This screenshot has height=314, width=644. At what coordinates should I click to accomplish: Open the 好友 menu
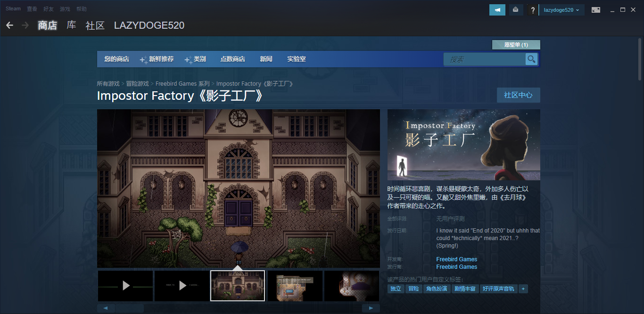click(x=49, y=8)
